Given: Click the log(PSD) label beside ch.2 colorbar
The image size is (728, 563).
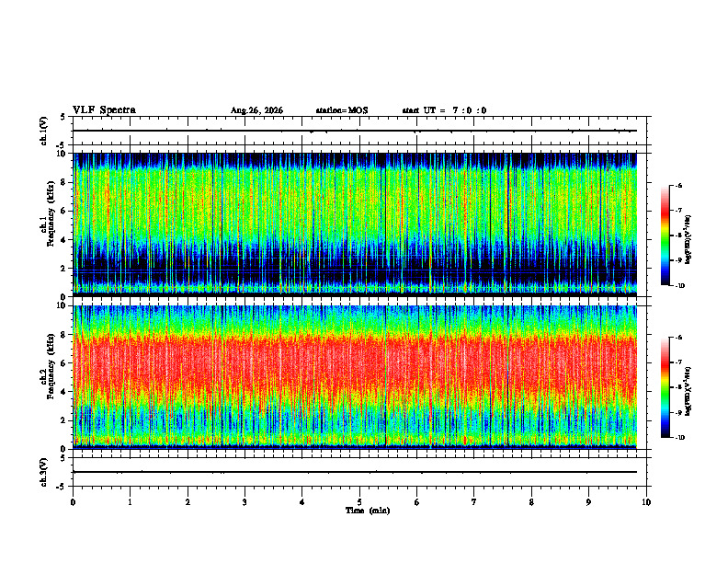Looking at the screenshot, I should tap(688, 391).
